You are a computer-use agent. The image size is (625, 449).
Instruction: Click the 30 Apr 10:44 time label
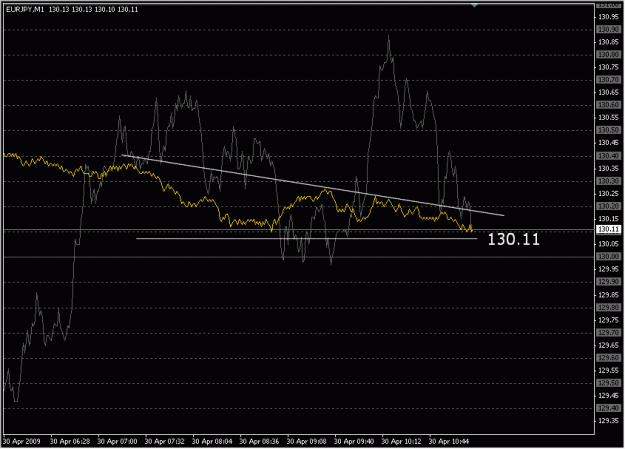tap(449, 441)
